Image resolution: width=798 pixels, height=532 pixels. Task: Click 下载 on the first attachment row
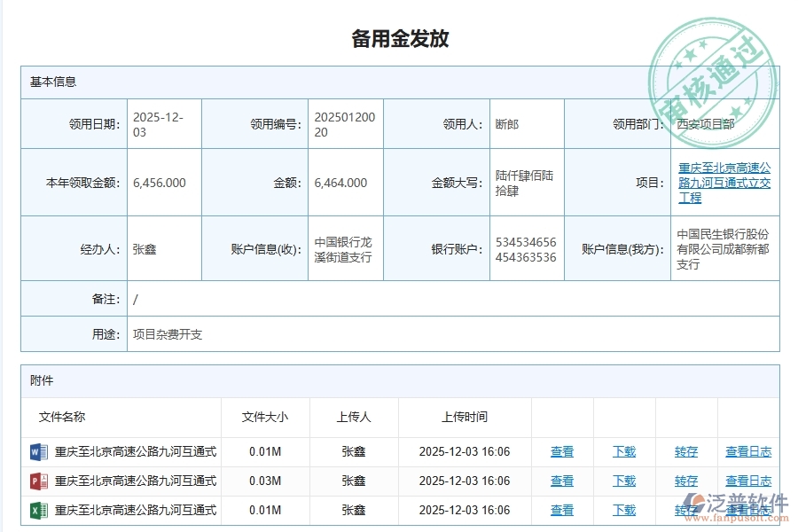(623, 451)
